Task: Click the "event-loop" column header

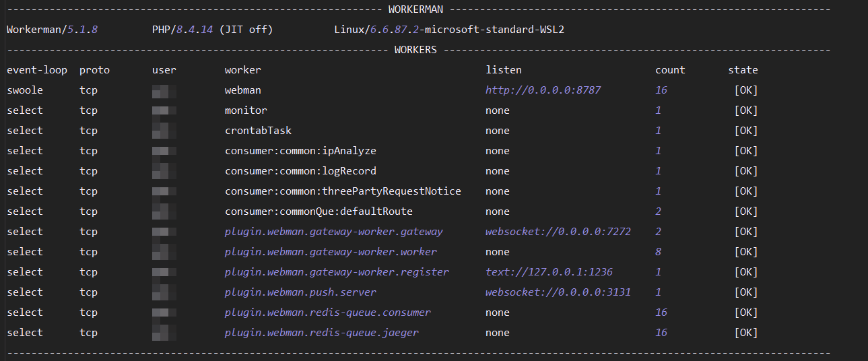Action: (x=37, y=70)
